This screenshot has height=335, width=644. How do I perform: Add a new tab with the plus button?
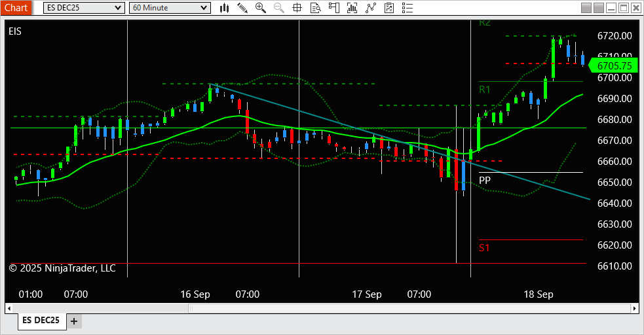pyautogui.click(x=74, y=321)
